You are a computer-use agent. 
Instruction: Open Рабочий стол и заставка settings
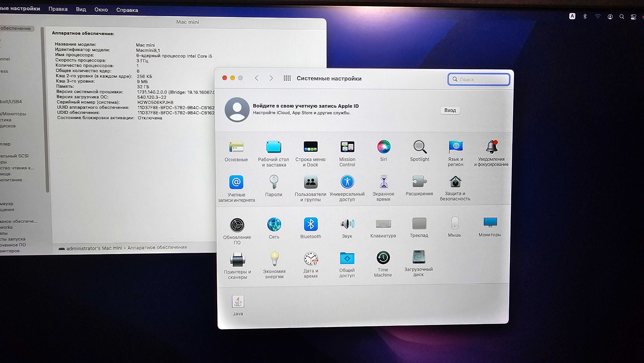pos(274,154)
